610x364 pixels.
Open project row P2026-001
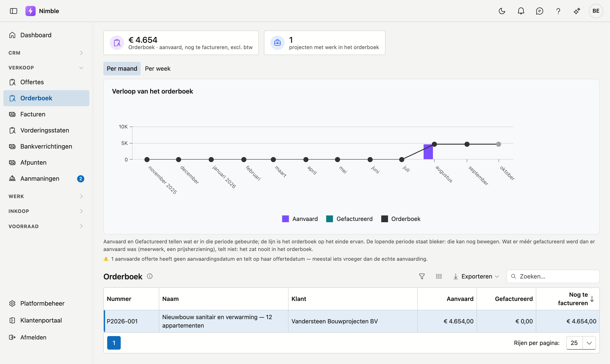352,321
